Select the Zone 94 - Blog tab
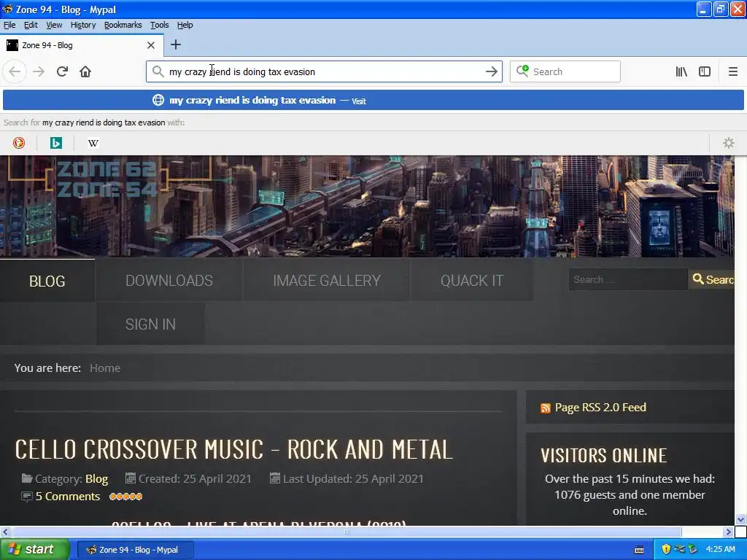 82,45
